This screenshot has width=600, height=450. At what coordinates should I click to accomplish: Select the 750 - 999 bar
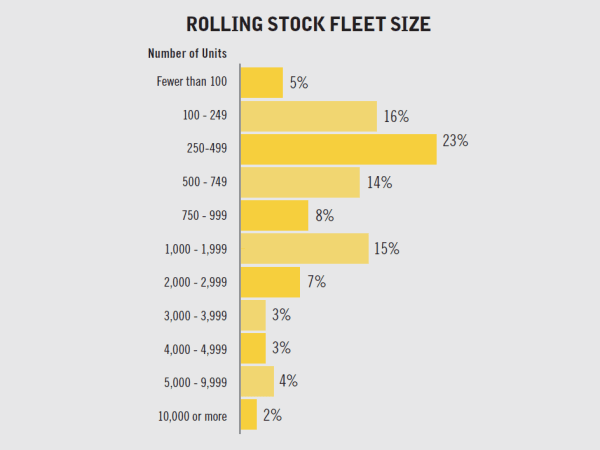[x=274, y=215]
